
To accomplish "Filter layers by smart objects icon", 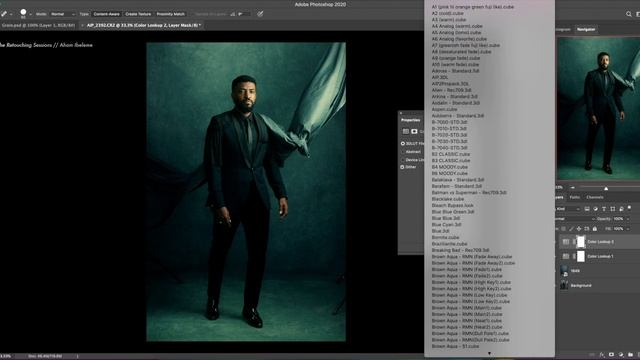I will 621,209.
